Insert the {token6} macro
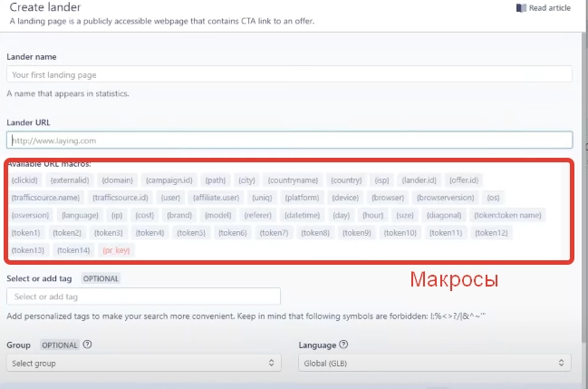Viewport: 588px width, 389px height. coord(233,233)
